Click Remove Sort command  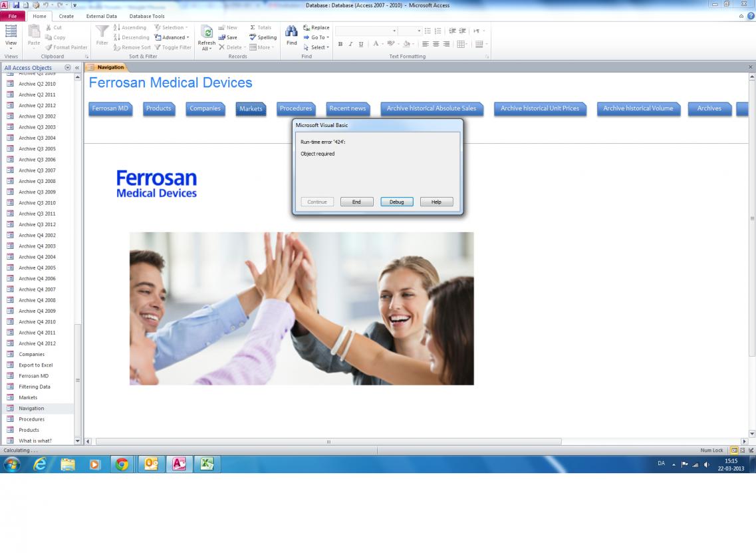132,47
